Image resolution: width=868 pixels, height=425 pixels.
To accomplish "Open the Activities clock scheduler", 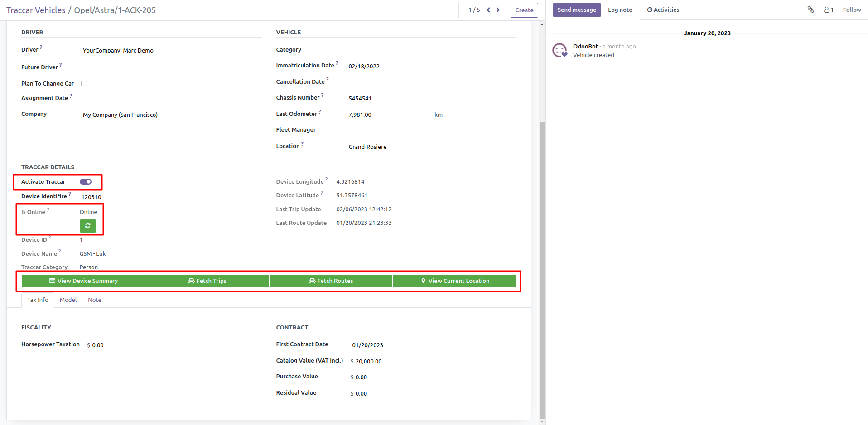I will point(663,10).
